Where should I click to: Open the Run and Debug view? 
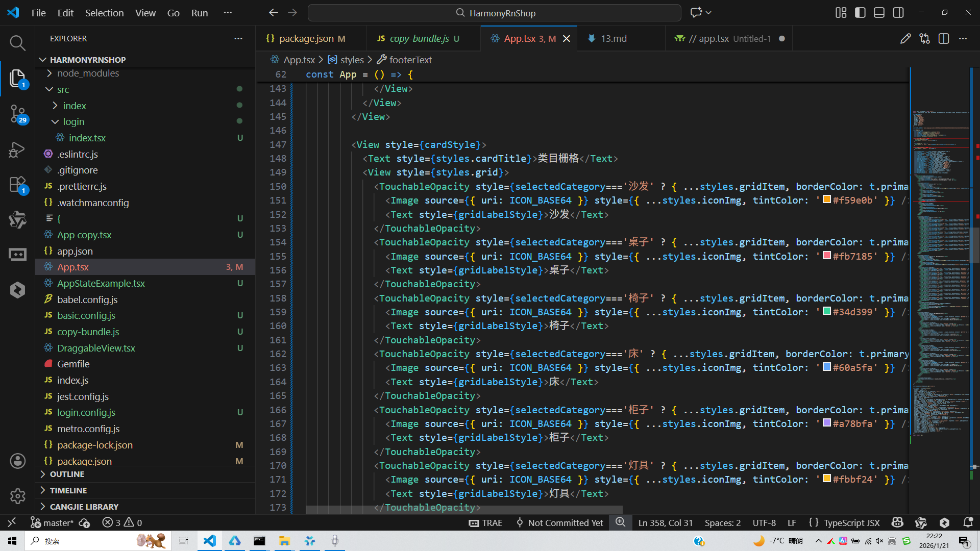[17, 149]
